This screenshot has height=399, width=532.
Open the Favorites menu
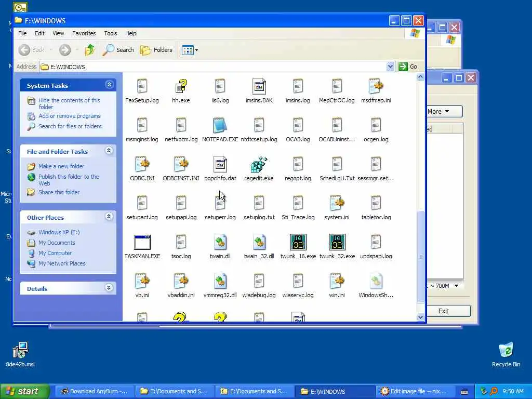(x=84, y=33)
